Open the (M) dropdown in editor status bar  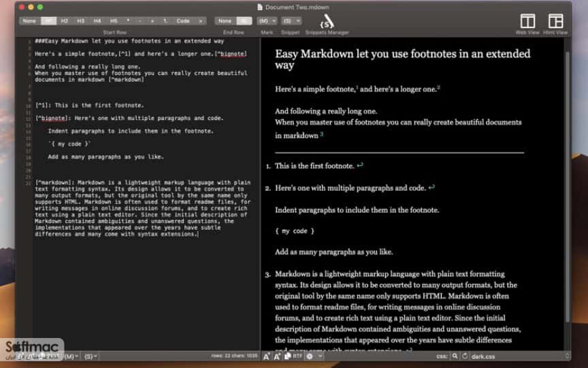point(71,356)
